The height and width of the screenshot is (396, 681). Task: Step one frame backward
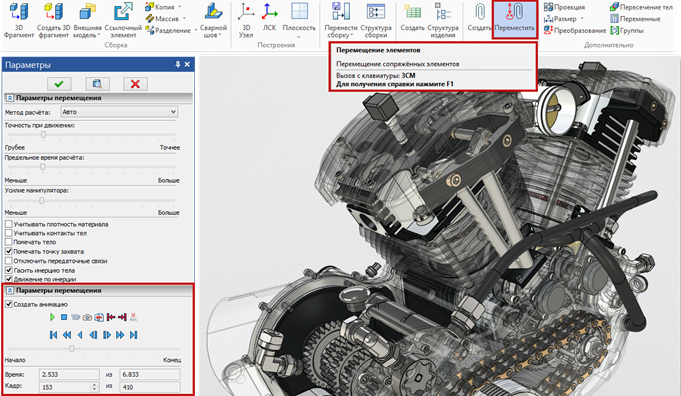tap(93, 335)
